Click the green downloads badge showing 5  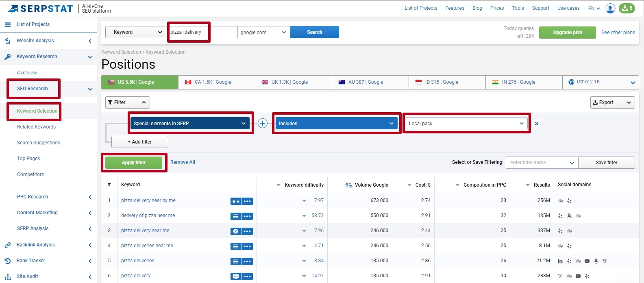click(627, 8)
